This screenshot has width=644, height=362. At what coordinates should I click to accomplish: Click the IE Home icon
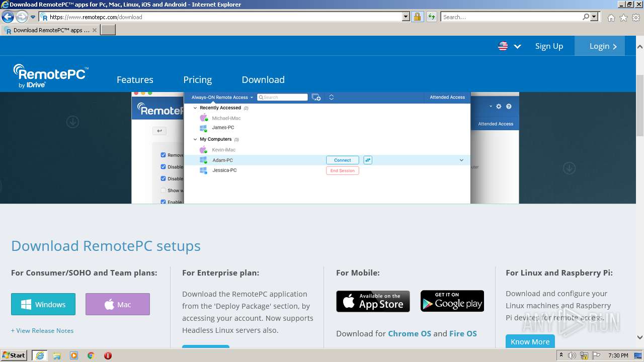611,18
